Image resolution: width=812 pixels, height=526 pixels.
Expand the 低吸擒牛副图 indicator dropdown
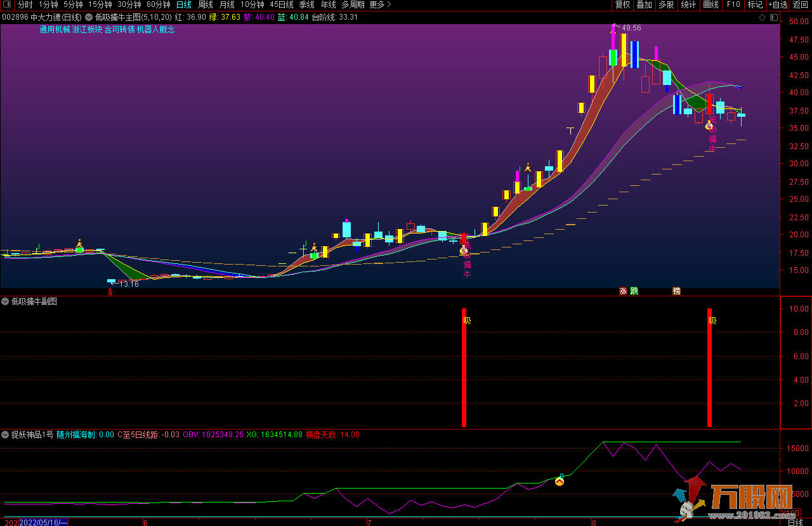(5, 301)
